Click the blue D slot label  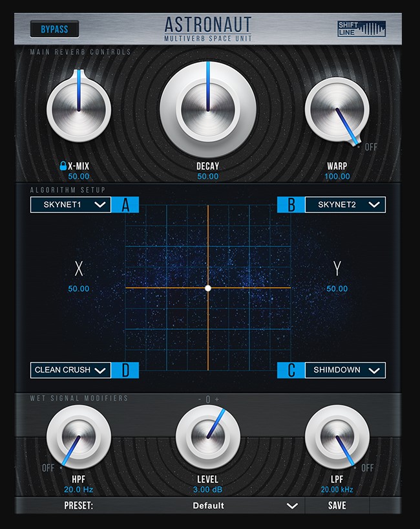125,370
